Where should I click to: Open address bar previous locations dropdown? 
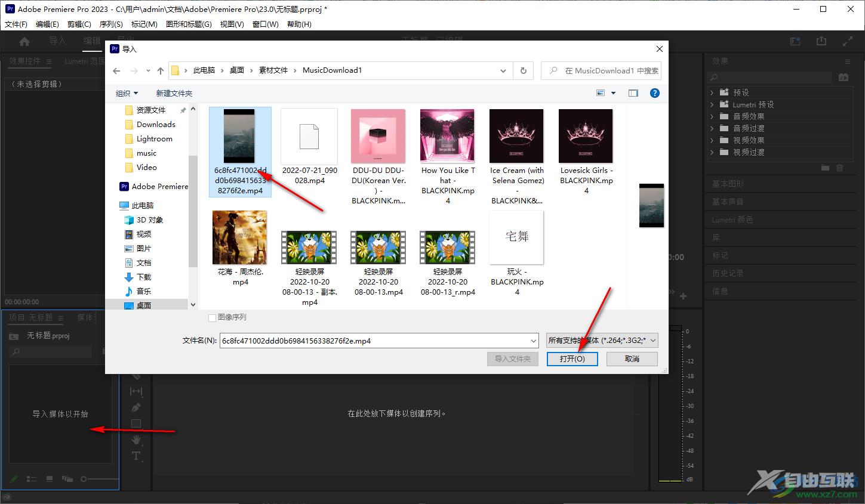503,70
